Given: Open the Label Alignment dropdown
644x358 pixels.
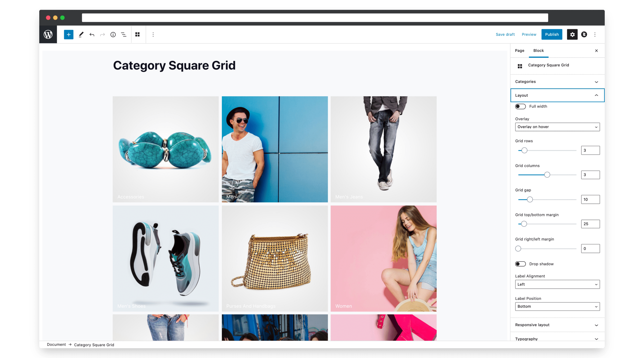Looking at the screenshot, I should 557,284.
